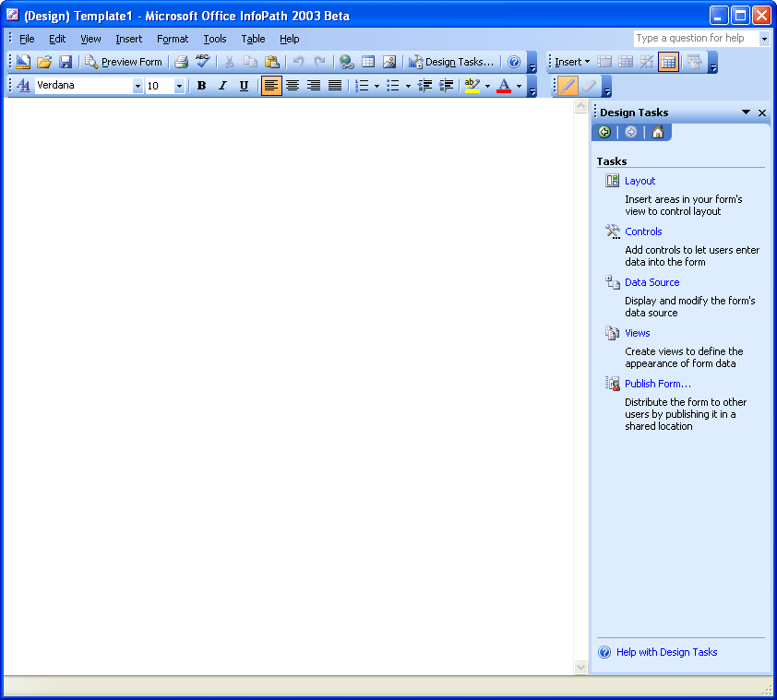Click the Insert Picture icon
The width and height of the screenshot is (777, 700).
pos(389,62)
